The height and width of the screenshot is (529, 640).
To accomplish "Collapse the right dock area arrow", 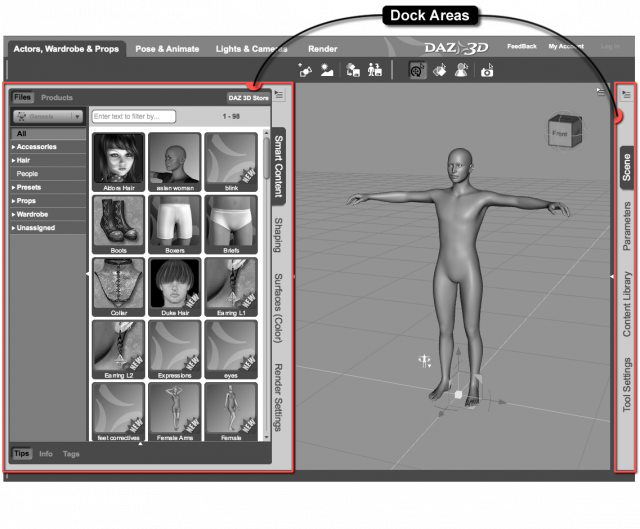I will (x=611, y=276).
